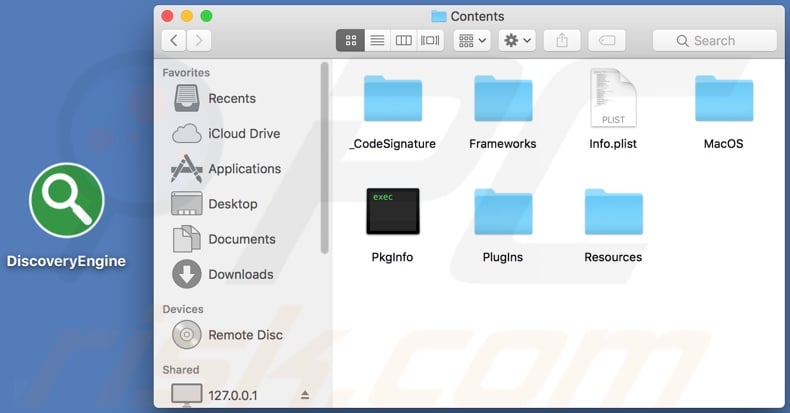Click in the Search field
This screenshot has width=790, height=413.
(x=714, y=41)
